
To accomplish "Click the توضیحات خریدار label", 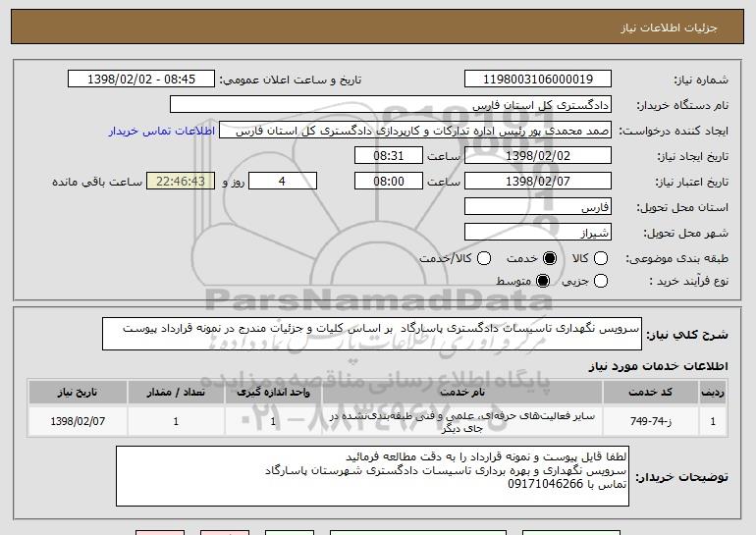I will [x=681, y=477].
